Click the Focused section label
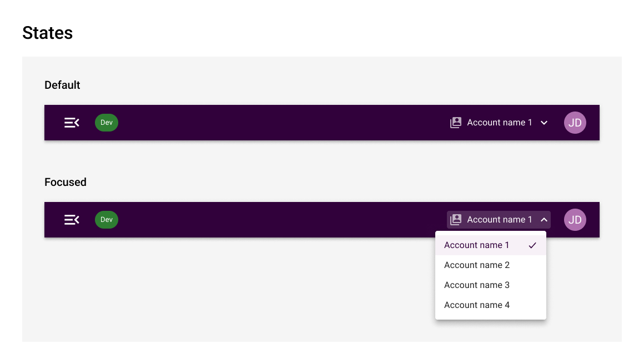The height and width of the screenshot is (364, 644). tap(66, 182)
